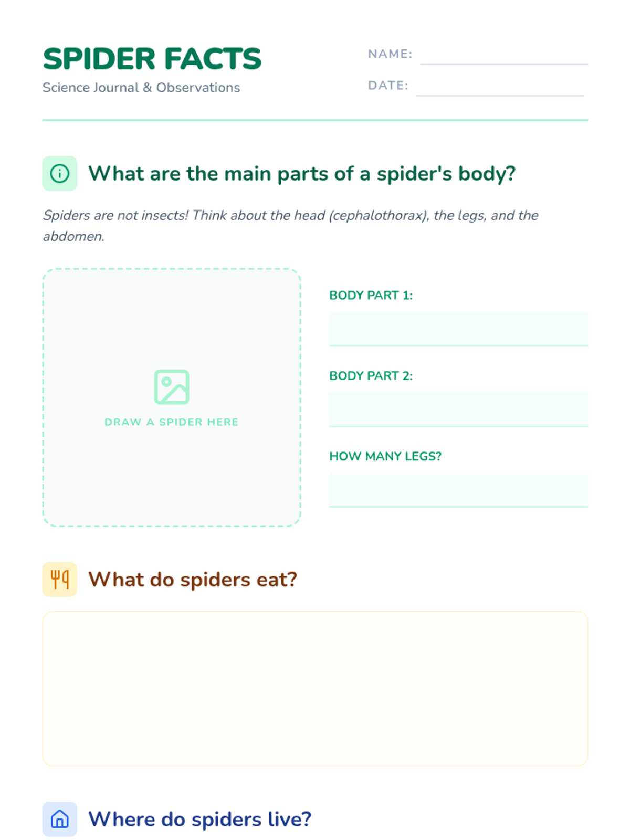Click the info circle icon beside body parts question
Image resolution: width=630 pixels, height=840 pixels.
[x=60, y=173]
